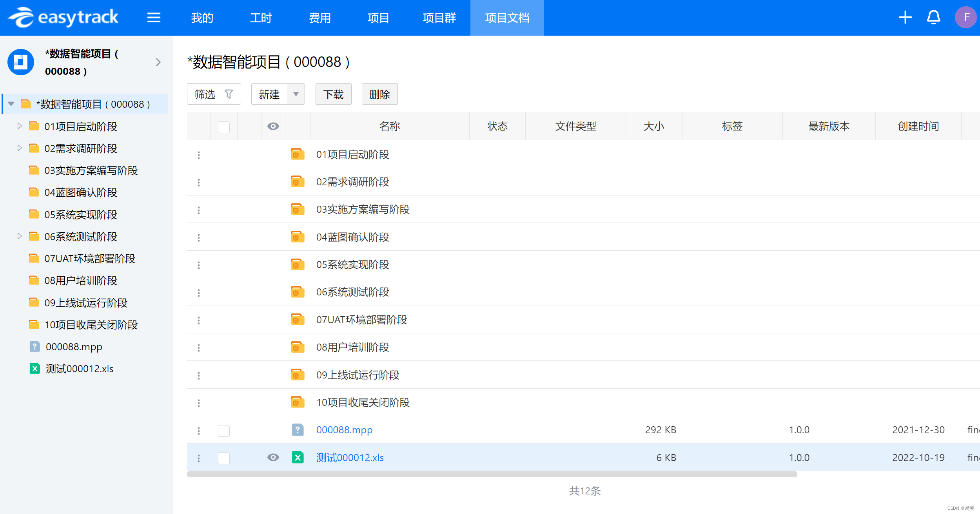The image size is (980, 514).
Task: Select 09上线试运行阶段 in the tree
Action: pos(86,302)
